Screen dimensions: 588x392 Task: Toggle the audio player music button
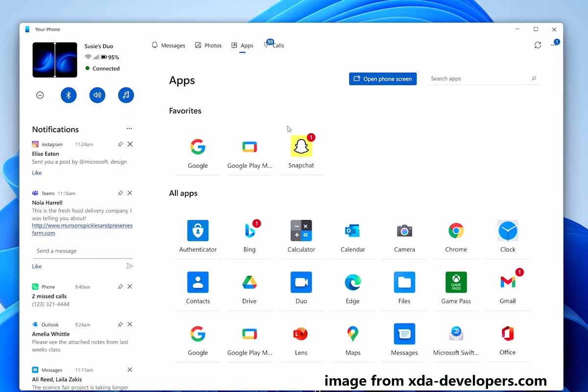tap(126, 95)
